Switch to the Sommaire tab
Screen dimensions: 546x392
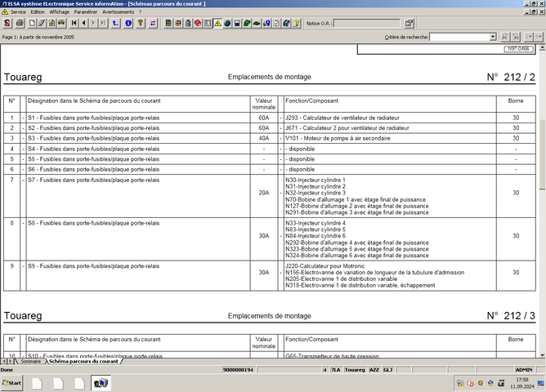coord(30,362)
